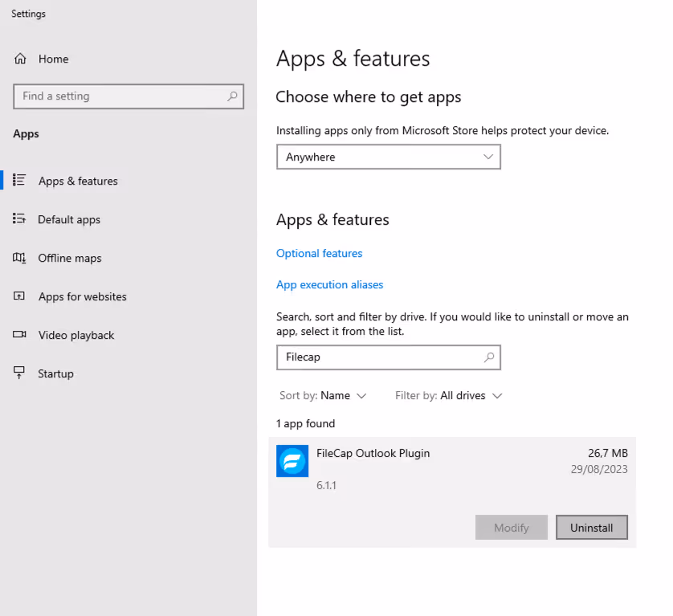The height and width of the screenshot is (616, 673).
Task: Click the Startup icon in sidebar
Action: (19, 373)
